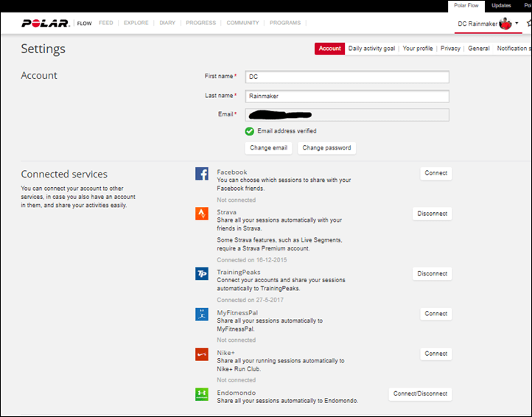
Task: Click the Strava service title
Action: pyautogui.click(x=227, y=212)
